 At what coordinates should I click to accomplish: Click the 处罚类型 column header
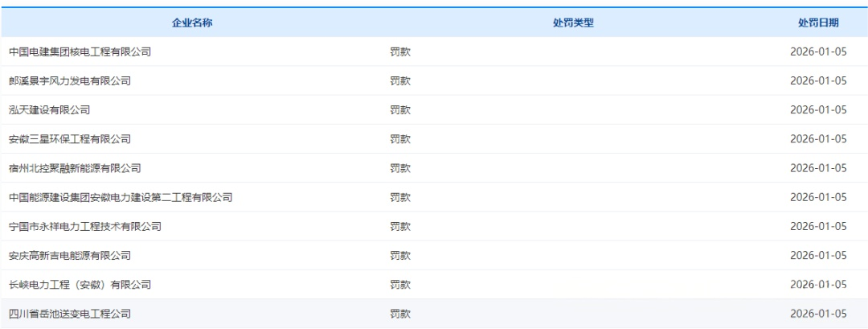(573, 23)
